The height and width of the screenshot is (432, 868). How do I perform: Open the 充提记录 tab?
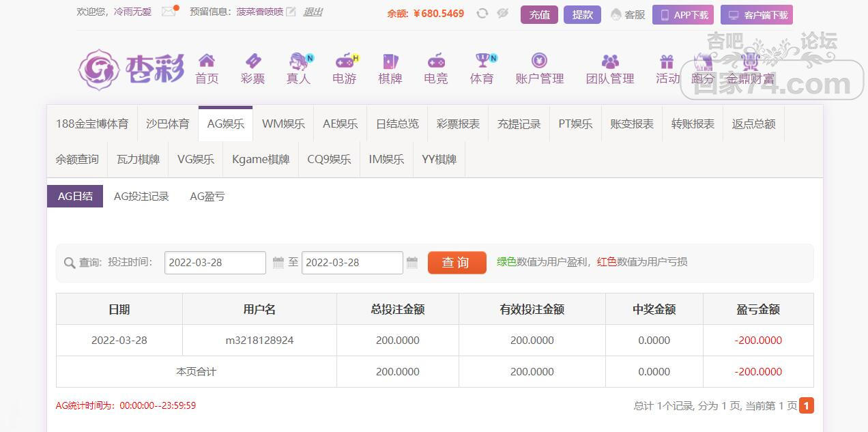coord(519,124)
